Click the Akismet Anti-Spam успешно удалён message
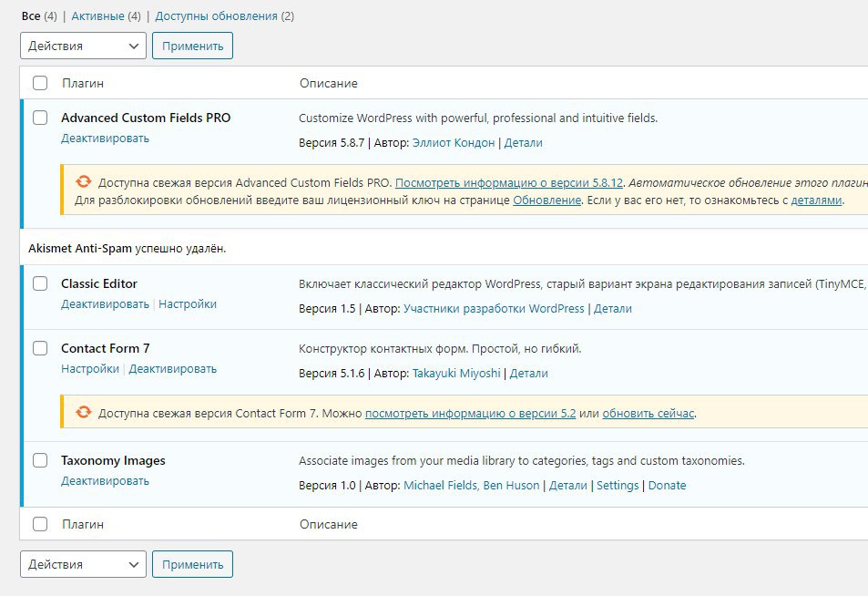868x596 pixels. [128, 248]
